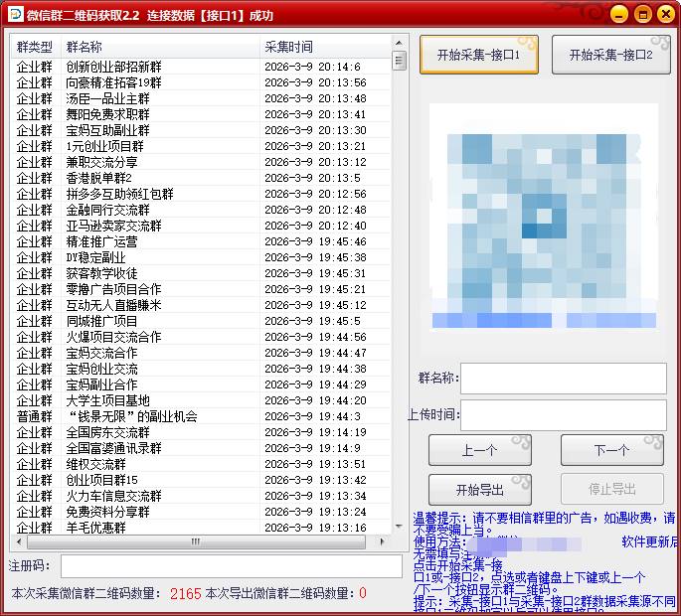Select the 创新创业部招新群 row
The image size is (681, 616).
coord(114,67)
